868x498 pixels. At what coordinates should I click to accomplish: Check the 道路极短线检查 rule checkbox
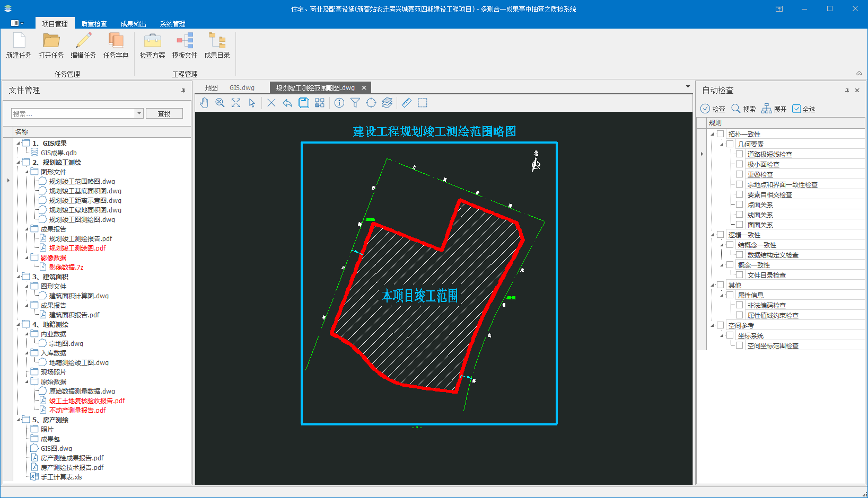(x=739, y=154)
